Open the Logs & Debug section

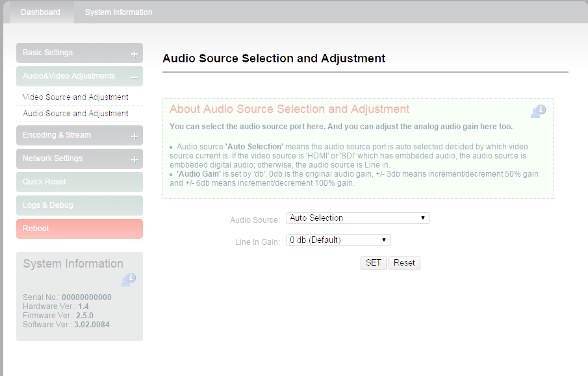pyautogui.click(x=79, y=205)
